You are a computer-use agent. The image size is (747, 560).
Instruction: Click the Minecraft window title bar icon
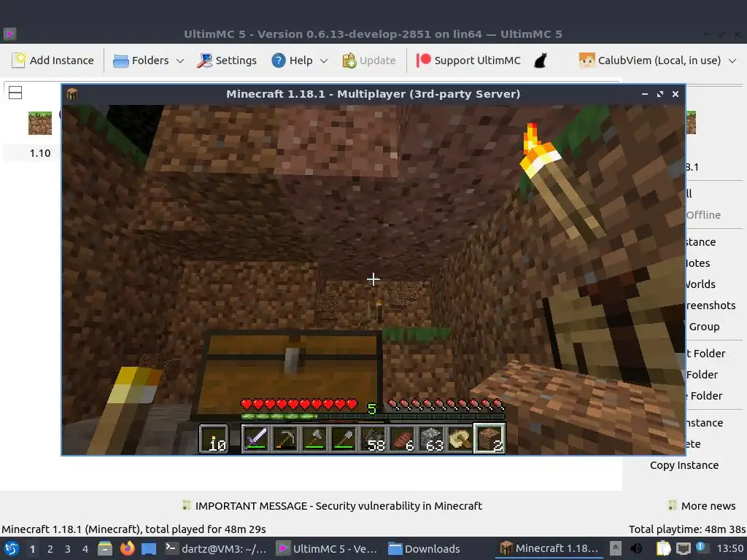pos(72,94)
